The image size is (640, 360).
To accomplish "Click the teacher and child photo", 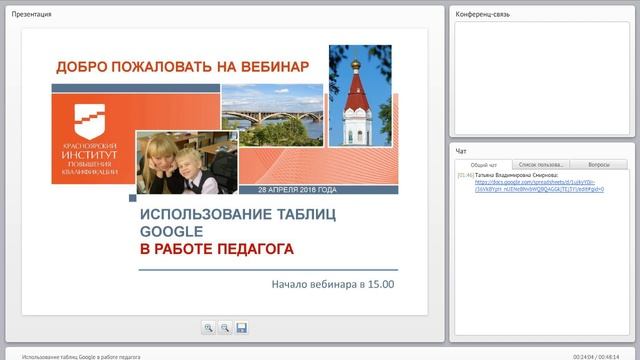I will [x=187, y=162].
